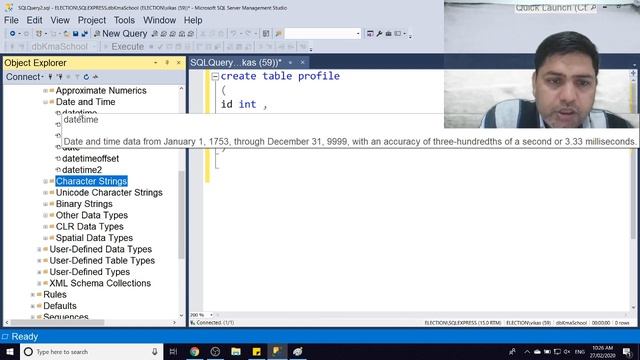640x360 pixels.
Task: Select User-Defined Table Types item
Action: click(x=102, y=260)
